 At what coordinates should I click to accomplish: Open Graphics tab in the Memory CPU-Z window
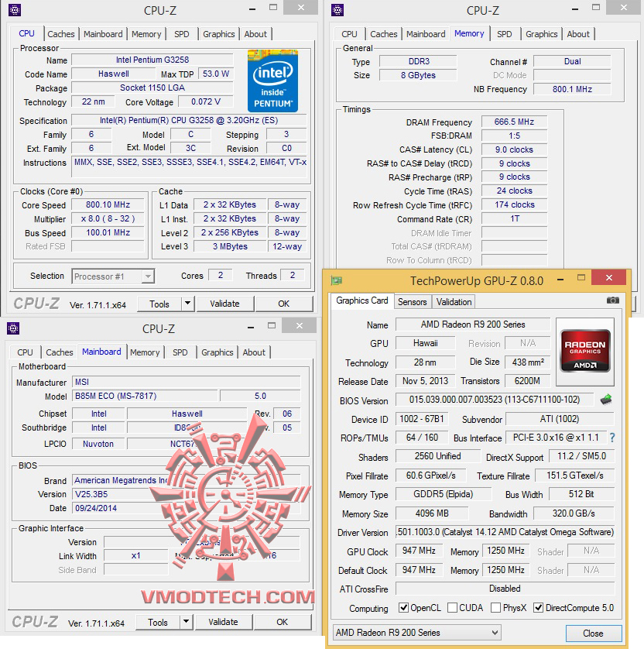(541, 34)
